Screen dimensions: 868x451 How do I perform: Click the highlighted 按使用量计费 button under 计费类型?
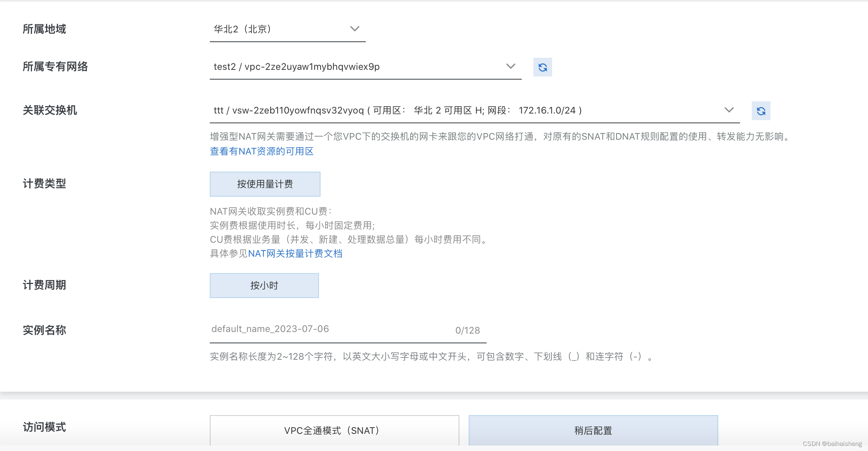point(265,184)
